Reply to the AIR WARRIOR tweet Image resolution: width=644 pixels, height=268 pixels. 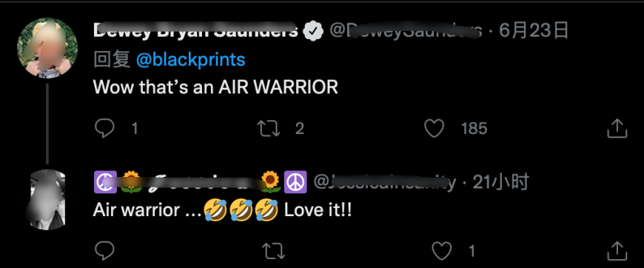click(x=104, y=129)
